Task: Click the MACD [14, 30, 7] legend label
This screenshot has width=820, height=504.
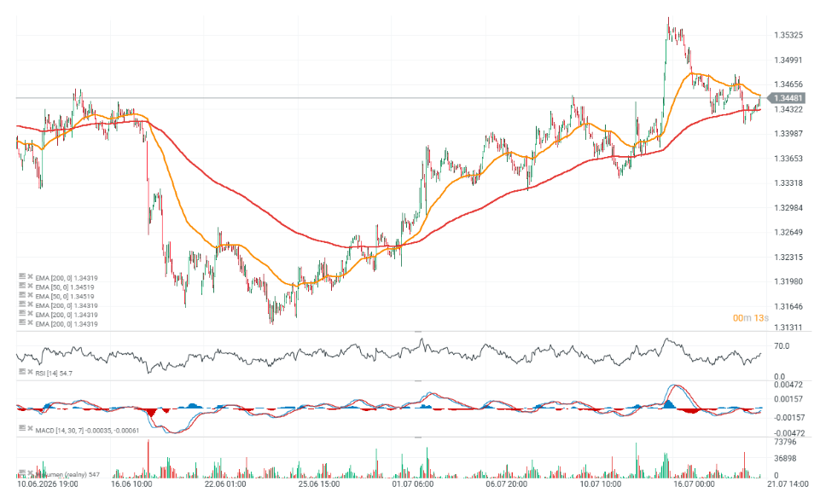Action: (87, 431)
